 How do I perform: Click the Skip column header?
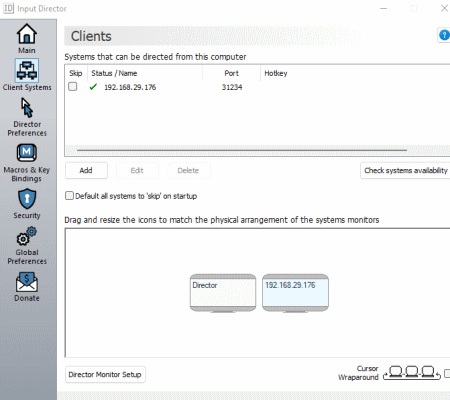coord(76,73)
